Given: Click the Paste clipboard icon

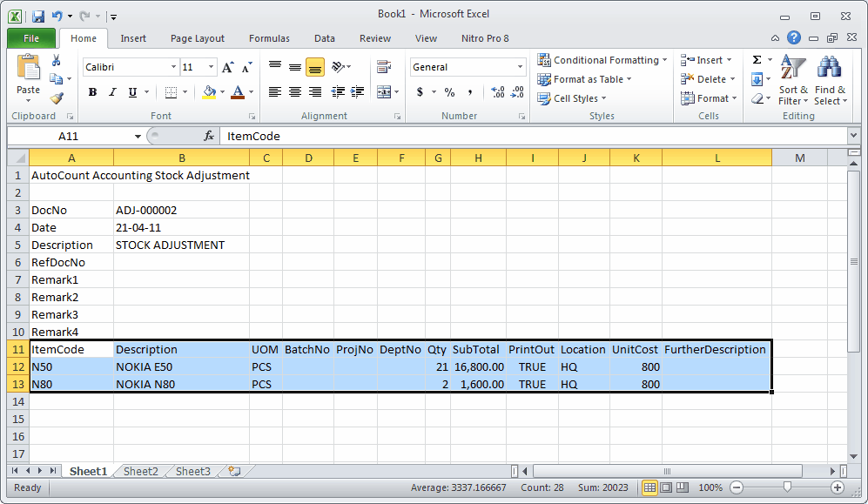Looking at the screenshot, I should (x=28, y=68).
